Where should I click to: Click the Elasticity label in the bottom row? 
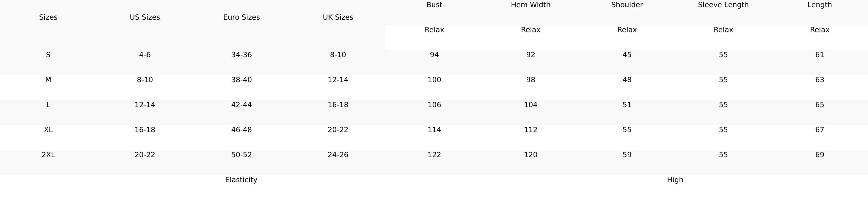tap(241, 179)
